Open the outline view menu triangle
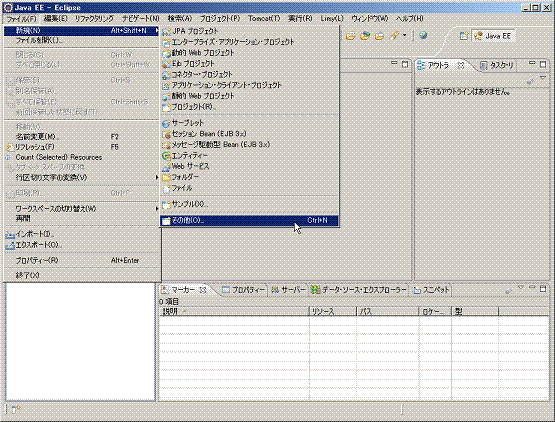The width and height of the screenshot is (555, 422). pos(543,78)
